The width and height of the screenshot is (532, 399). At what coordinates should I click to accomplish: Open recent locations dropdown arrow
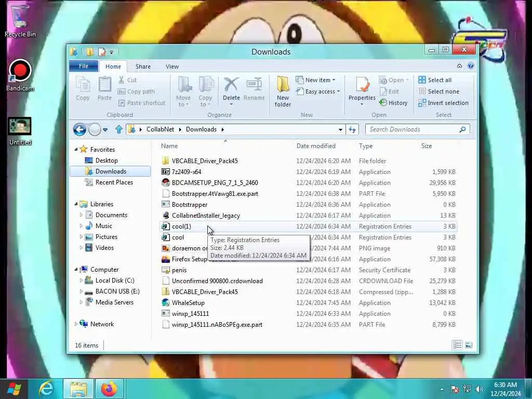pos(105,129)
